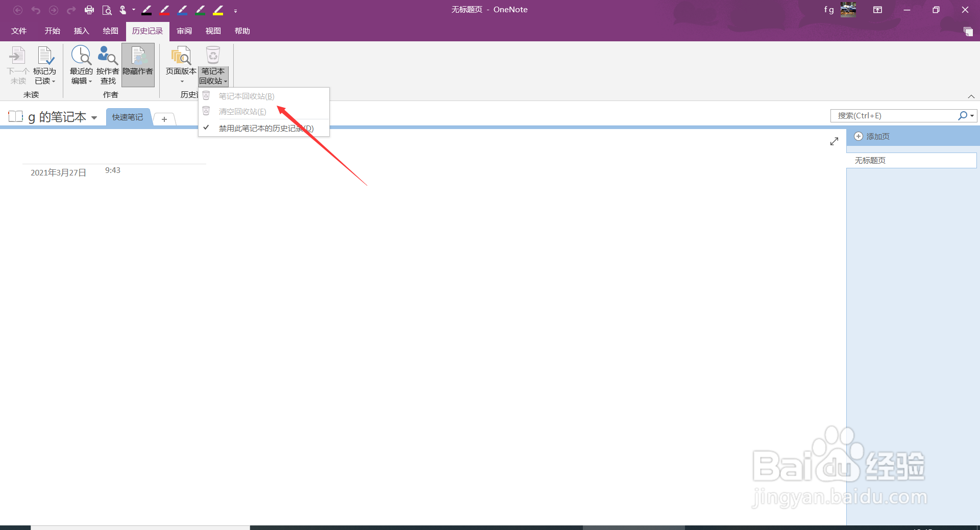Open search scope dropdown arrow
The height and width of the screenshot is (530, 980).
[x=972, y=116]
